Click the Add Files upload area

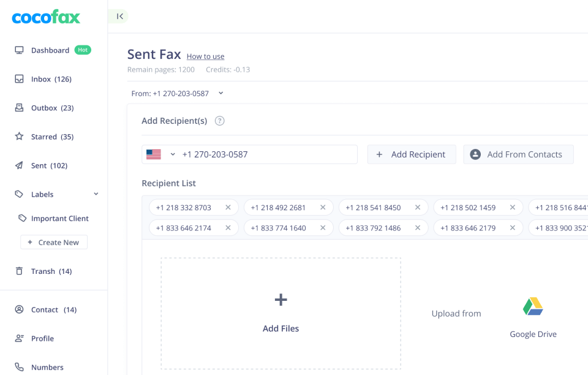point(281,314)
